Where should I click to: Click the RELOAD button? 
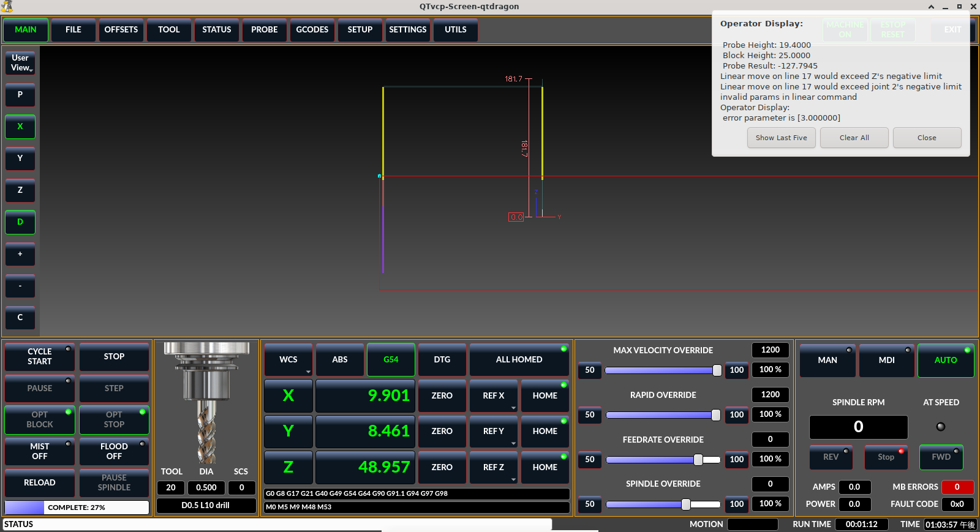coord(40,483)
